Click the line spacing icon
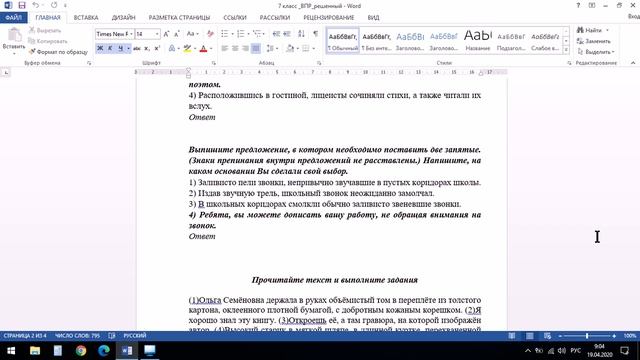Image resolution: width=640 pixels, height=360 pixels. tap(270, 49)
